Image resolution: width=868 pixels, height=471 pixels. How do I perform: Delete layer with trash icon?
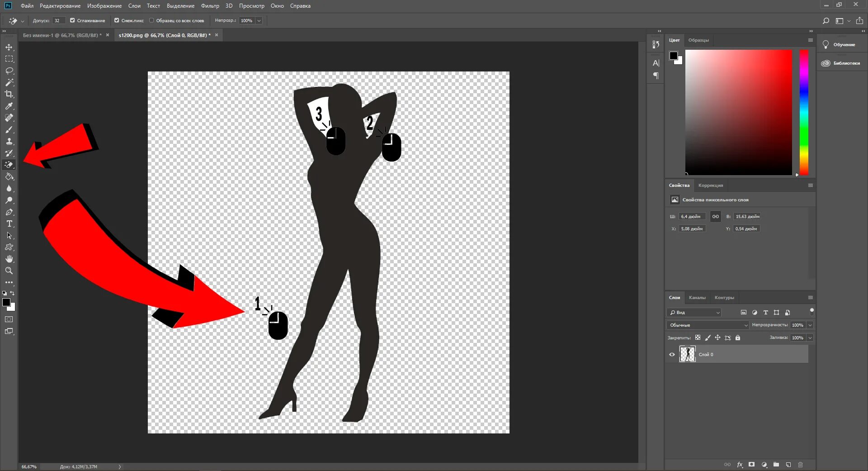(x=801, y=465)
